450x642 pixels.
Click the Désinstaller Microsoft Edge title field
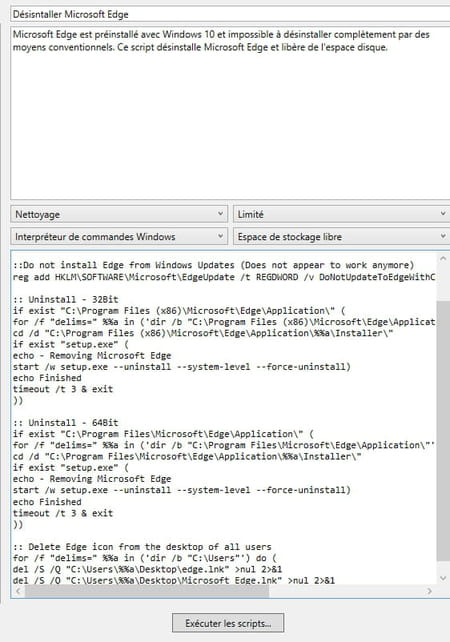pos(230,14)
